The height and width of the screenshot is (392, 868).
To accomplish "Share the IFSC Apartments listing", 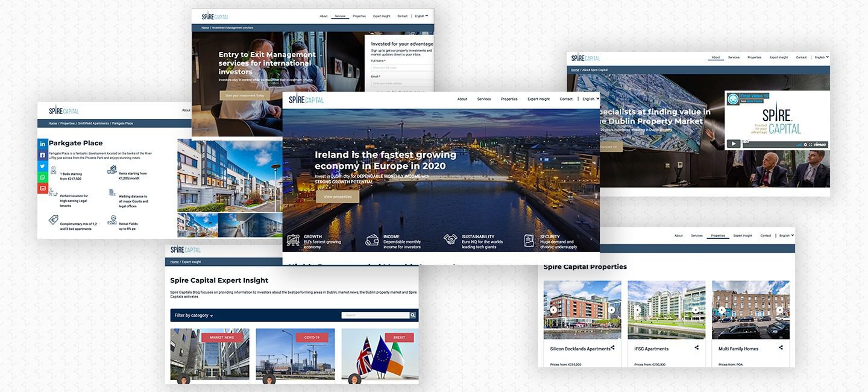I will 697,347.
